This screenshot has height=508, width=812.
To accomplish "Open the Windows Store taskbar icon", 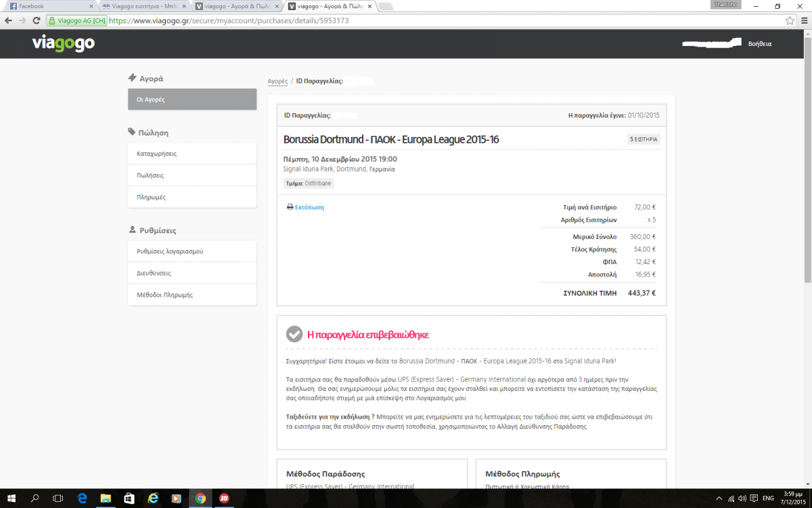I will 130,499.
